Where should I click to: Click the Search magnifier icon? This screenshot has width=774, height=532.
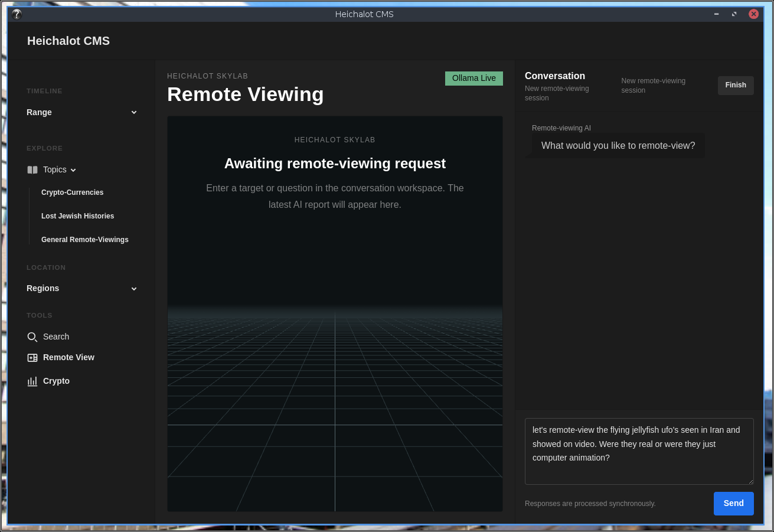pos(32,337)
